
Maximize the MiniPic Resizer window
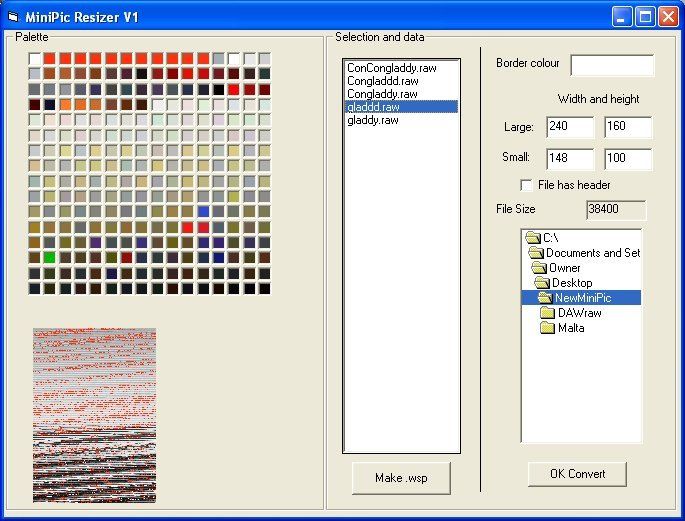pyautogui.click(x=645, y=17)
